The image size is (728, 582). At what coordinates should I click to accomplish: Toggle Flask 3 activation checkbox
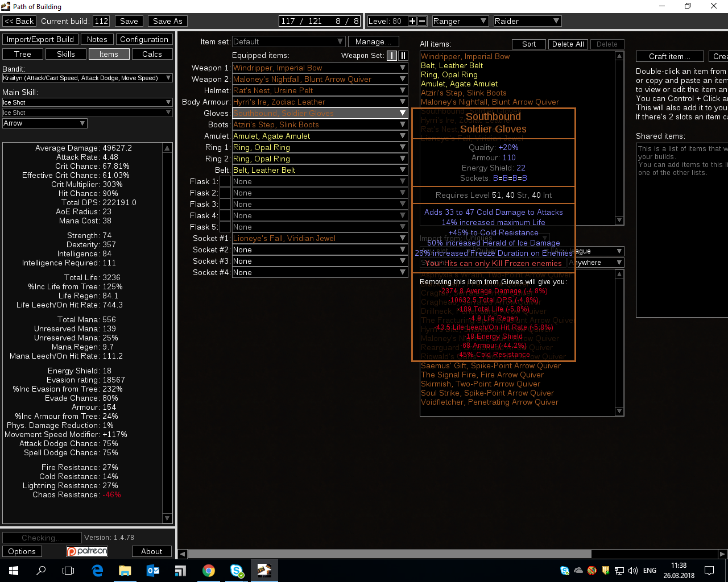tap(225, 204)
